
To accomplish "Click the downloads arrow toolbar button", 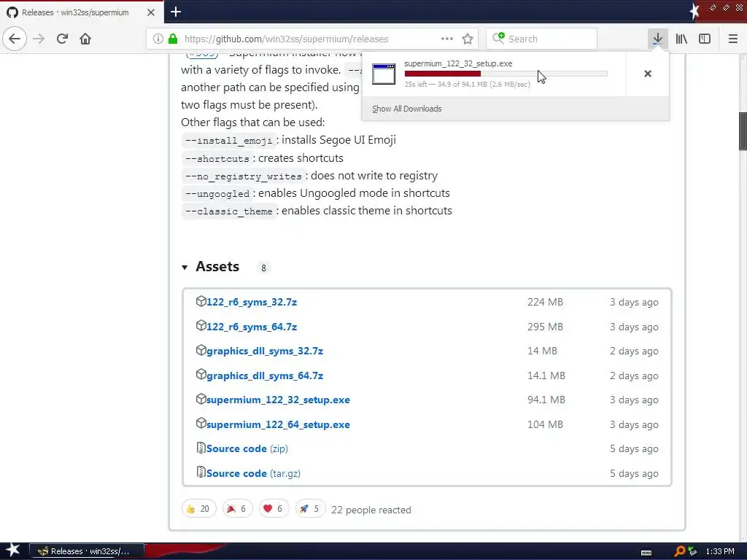I will (x=657, y=39).
